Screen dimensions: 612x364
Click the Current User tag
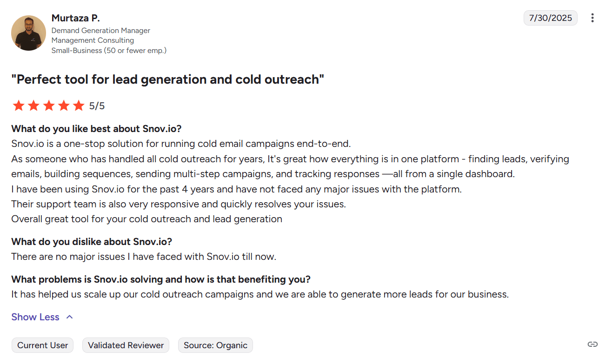[x=43, y=345]
